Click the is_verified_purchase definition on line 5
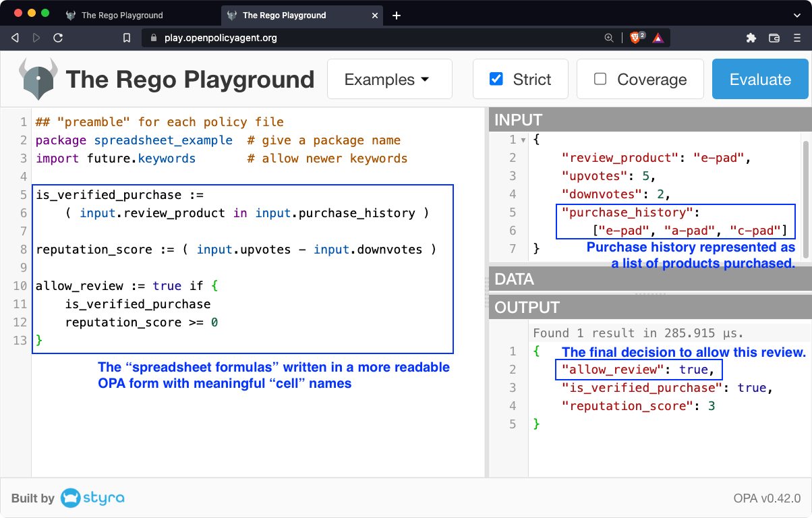 click(119, 195)
